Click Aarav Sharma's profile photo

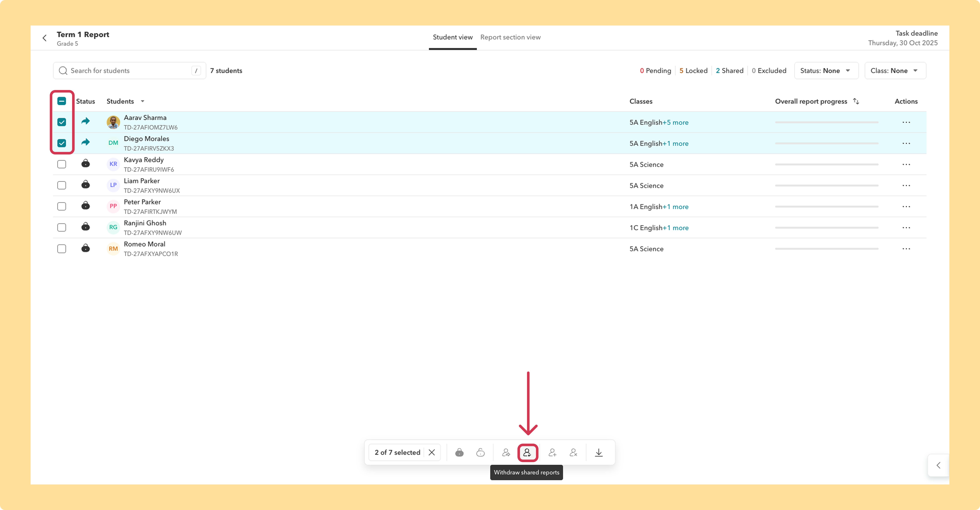tap(113, 122)
